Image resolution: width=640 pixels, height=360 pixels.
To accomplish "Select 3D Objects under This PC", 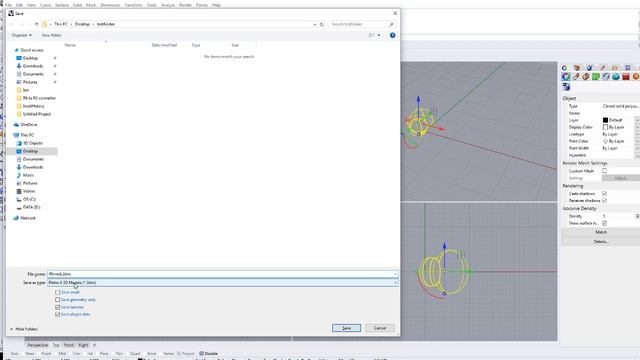I will coord(32,143).
